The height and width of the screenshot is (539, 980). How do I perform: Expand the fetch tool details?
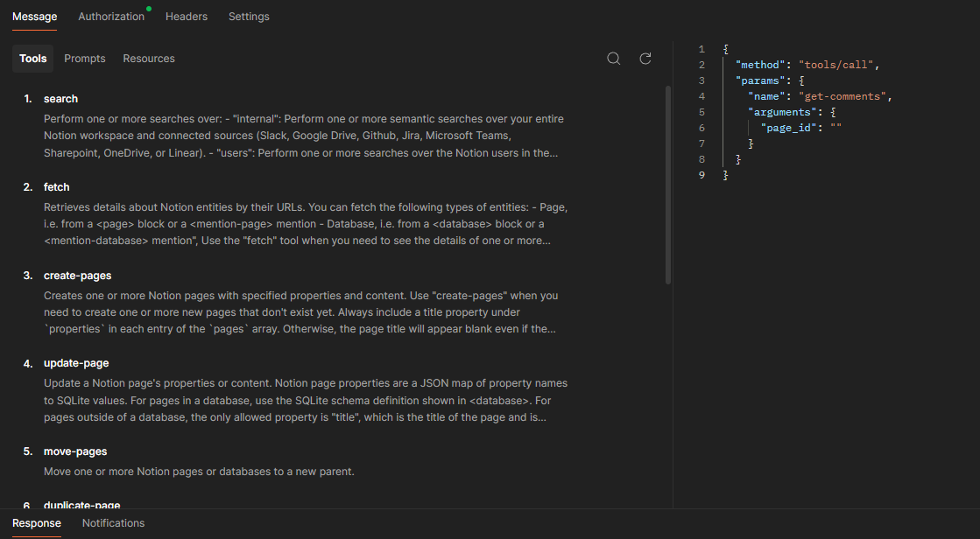point(56,186)
